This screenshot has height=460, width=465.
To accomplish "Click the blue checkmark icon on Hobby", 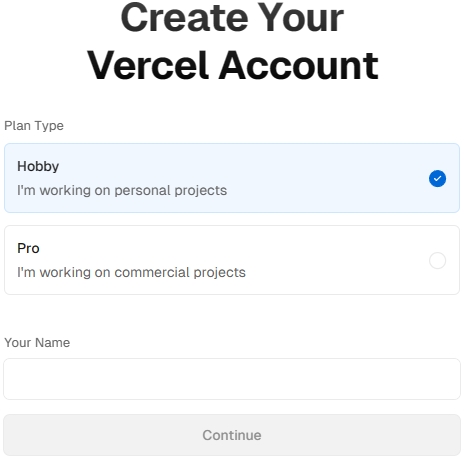I will (x=437, y=179).
